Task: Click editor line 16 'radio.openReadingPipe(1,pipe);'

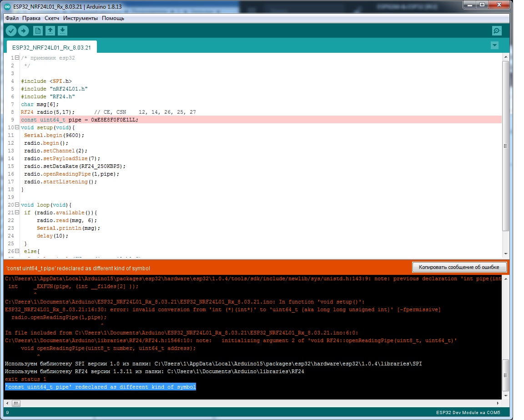Action: point(71,174)
